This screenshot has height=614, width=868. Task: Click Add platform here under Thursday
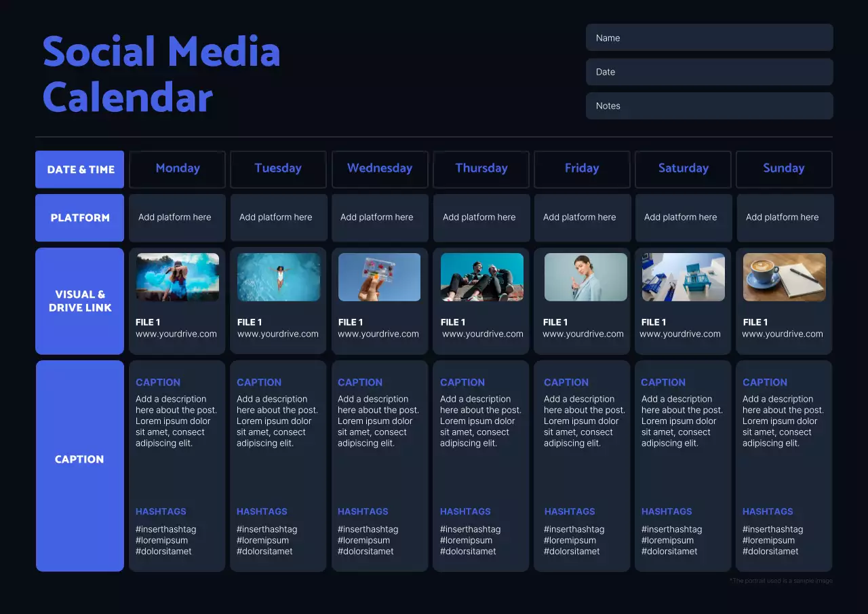pyautogui.click(x=479, y=217)
